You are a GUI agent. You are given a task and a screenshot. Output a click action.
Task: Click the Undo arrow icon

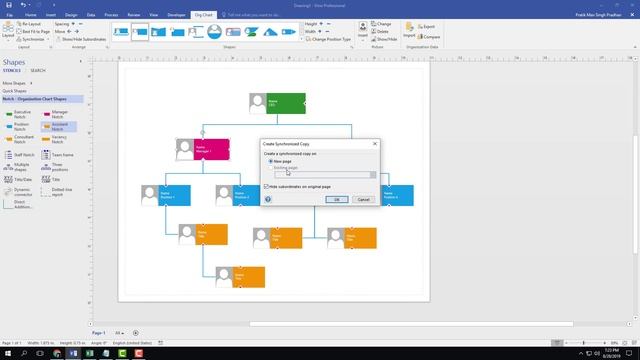[x=23, y=5]
